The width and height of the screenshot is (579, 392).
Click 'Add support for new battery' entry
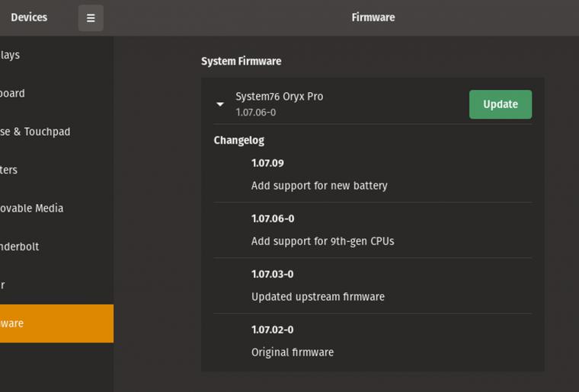[x=319, y=186]
